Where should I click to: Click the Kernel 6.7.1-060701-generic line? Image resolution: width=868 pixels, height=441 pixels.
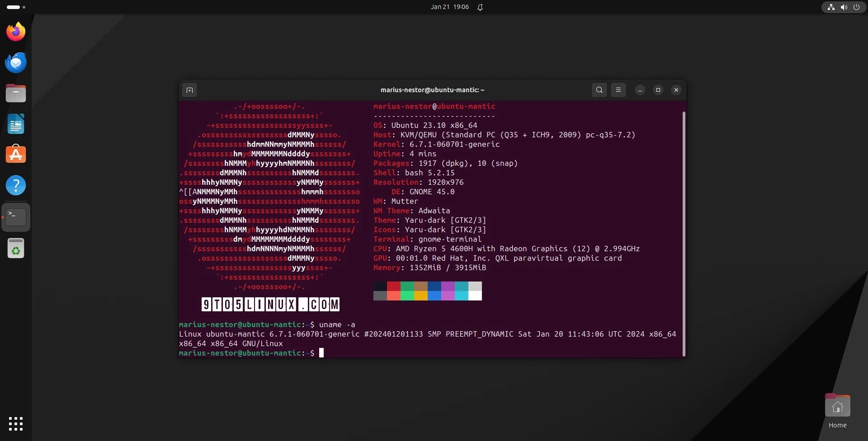[x=436, y=144]
